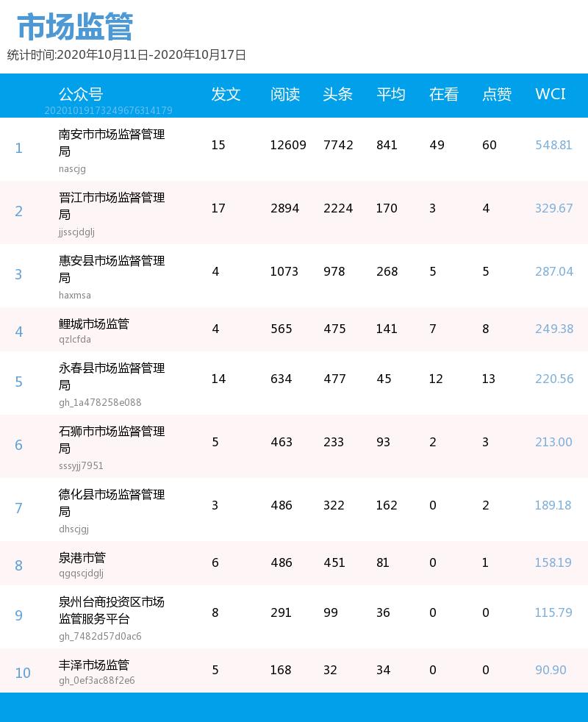The width and height of the screenshot is (588, 722).
Task: Click the 在看 count 49
Action: coord(437,145)
